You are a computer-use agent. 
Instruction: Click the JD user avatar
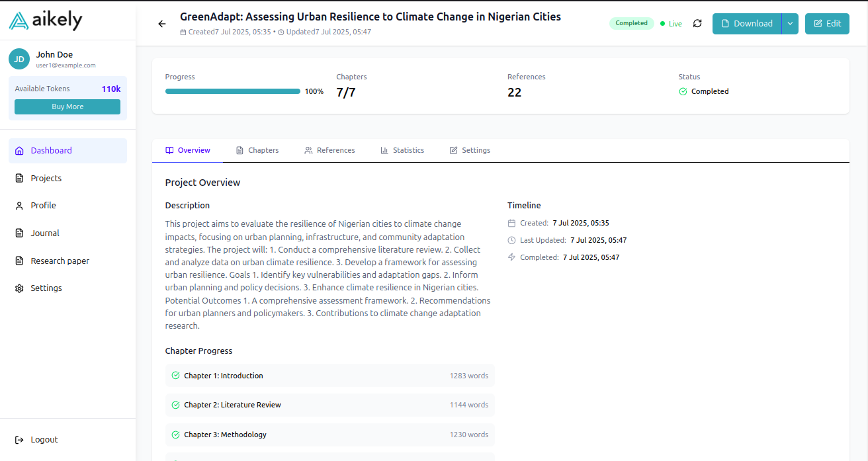tap(19, 60)
